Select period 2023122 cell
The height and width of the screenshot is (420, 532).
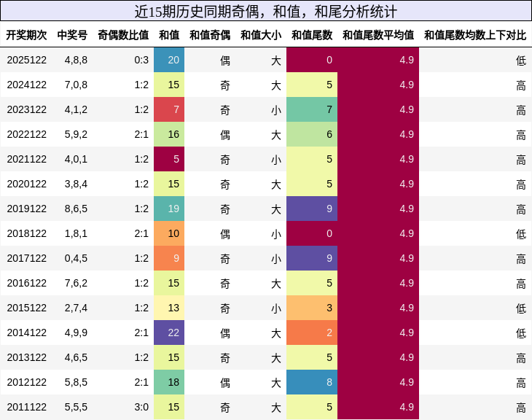[x=26, y=109]
